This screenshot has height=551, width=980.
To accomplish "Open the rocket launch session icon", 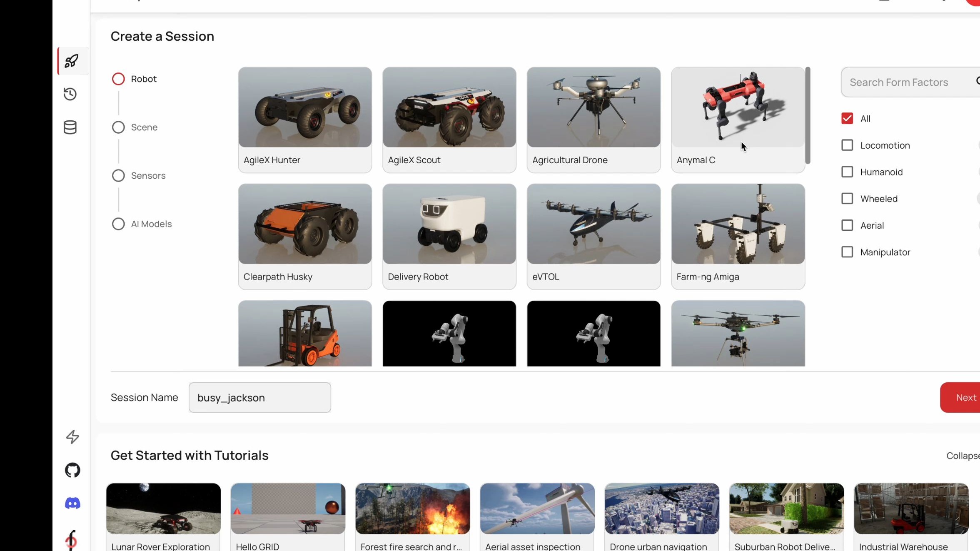I will (71, 61).
